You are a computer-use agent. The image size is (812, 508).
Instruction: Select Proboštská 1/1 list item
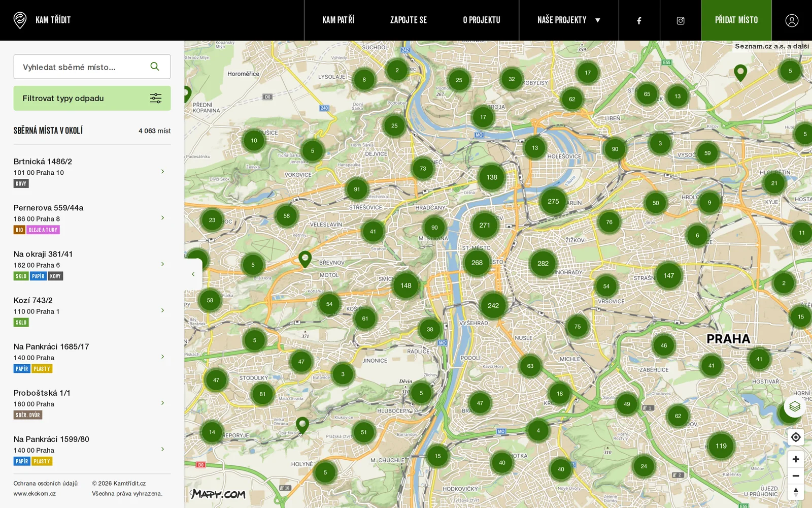click(92, 403)
